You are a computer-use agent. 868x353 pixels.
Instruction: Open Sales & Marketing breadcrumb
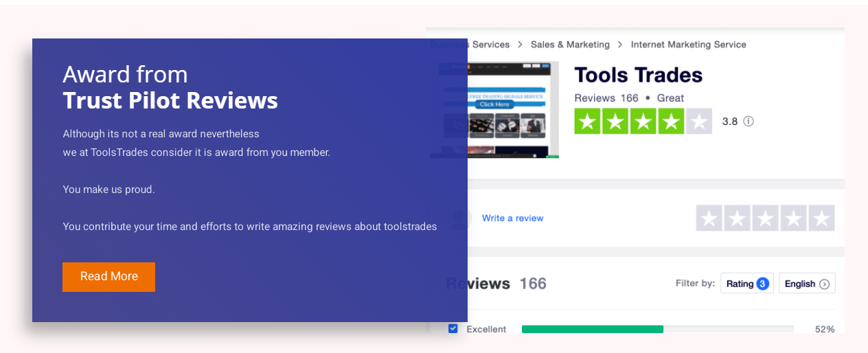point(570,45)
